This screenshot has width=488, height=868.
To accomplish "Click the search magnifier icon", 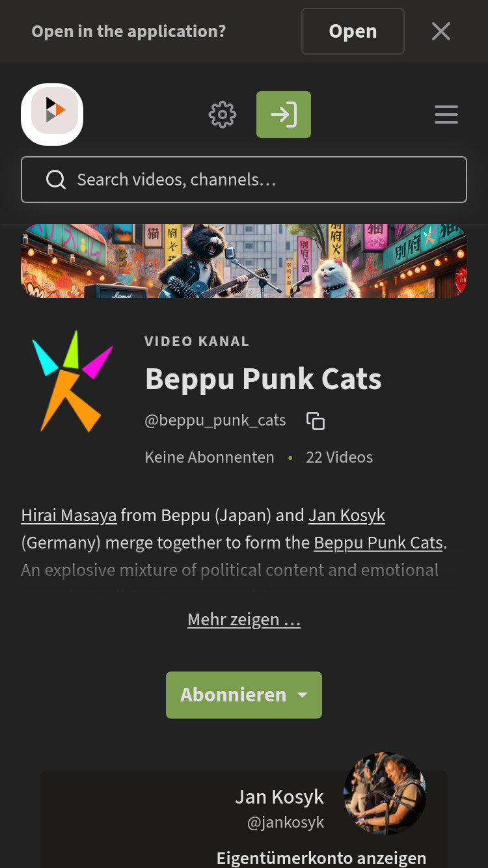I will coord(56,180).
